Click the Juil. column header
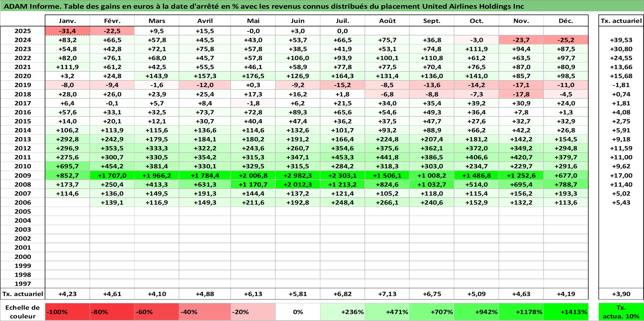Screen dimensions: 644x321 coord(342,21)
